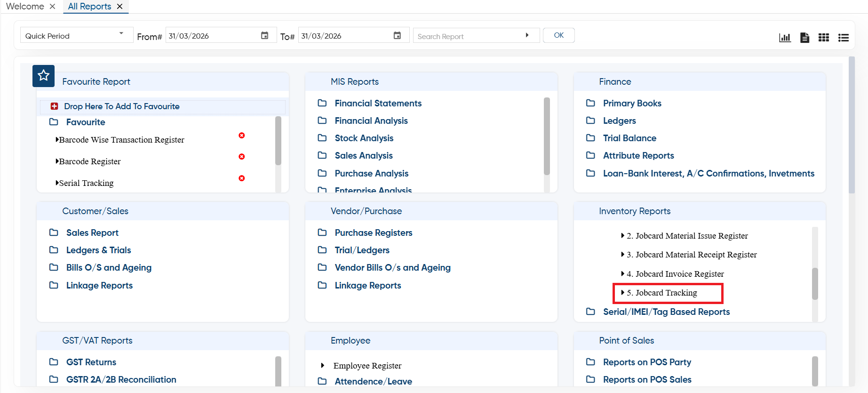Expand the Search Report arrow

527,35
